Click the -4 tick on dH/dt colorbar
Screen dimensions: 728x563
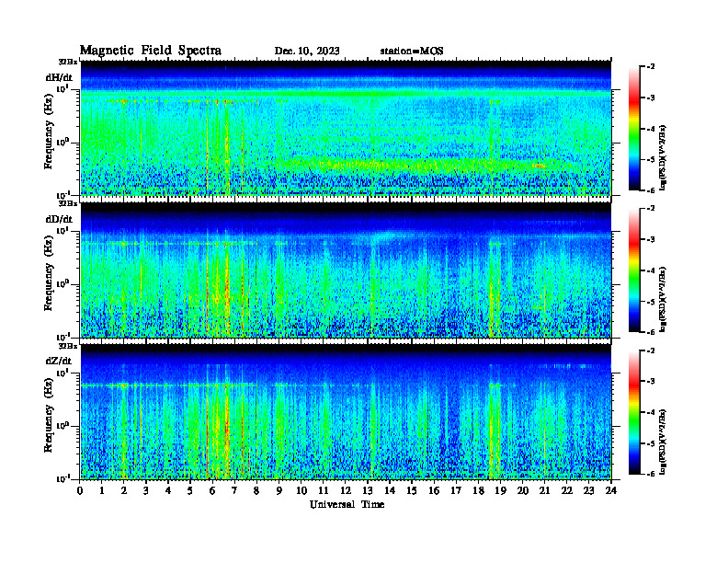click(x=651, y=129)
